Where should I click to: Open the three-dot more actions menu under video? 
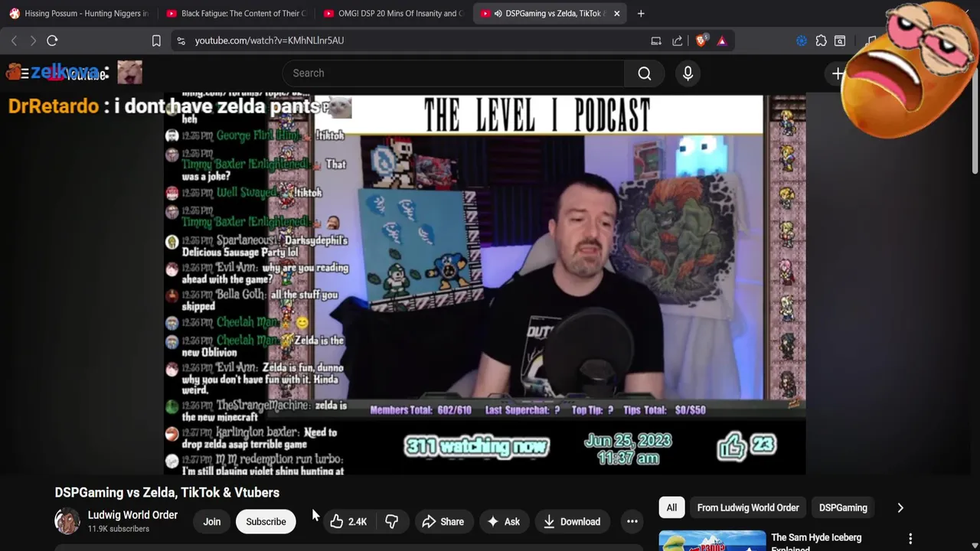pyautogui.click(x=632, y=522)
